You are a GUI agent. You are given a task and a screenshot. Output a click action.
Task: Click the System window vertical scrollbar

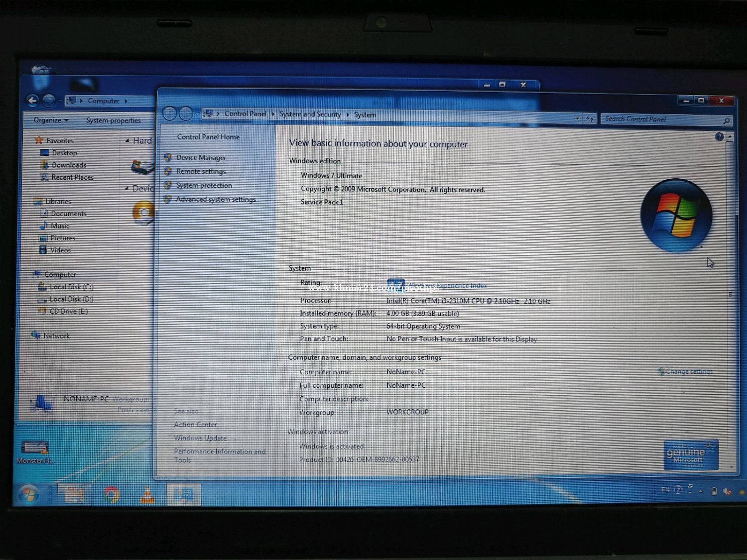pos(731,299)
